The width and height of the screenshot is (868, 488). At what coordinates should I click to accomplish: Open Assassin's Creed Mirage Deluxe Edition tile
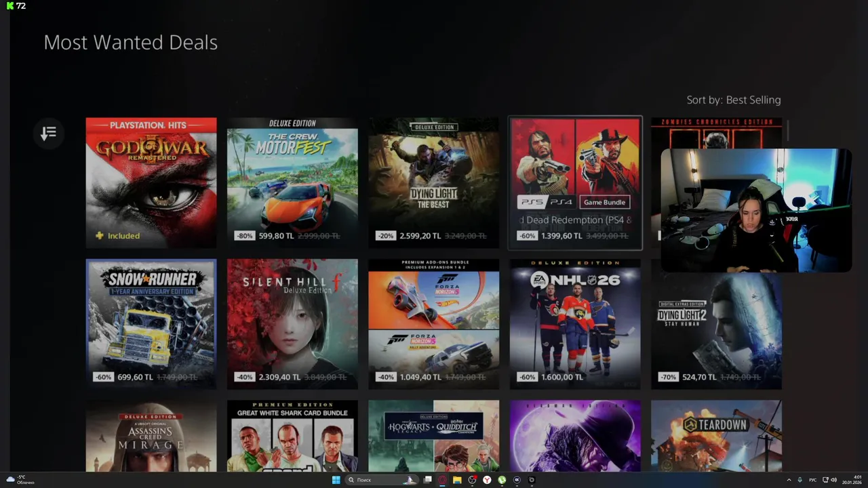coord(151,436)
